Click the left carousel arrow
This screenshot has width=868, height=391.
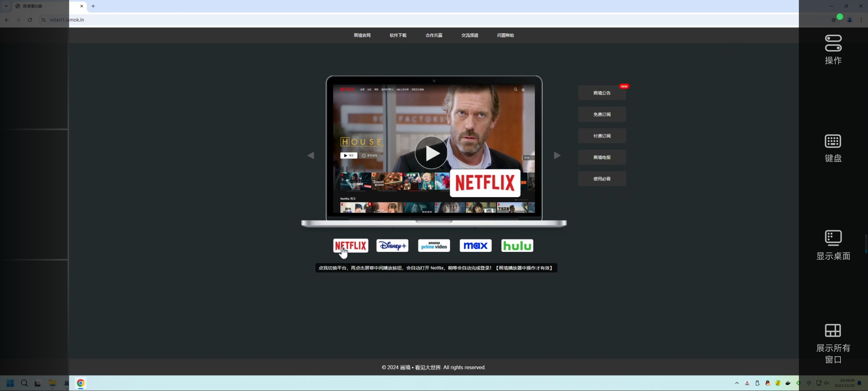click(311, 155)
